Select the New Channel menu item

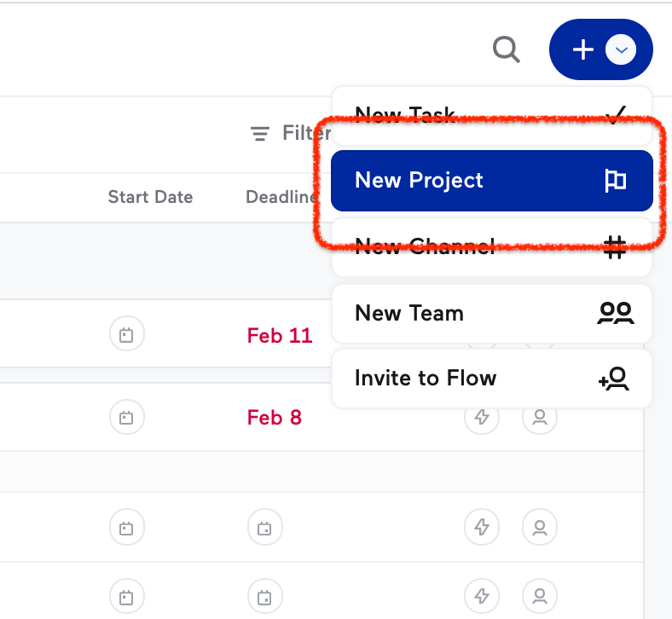pyautogui.click(x=491, y=247)
